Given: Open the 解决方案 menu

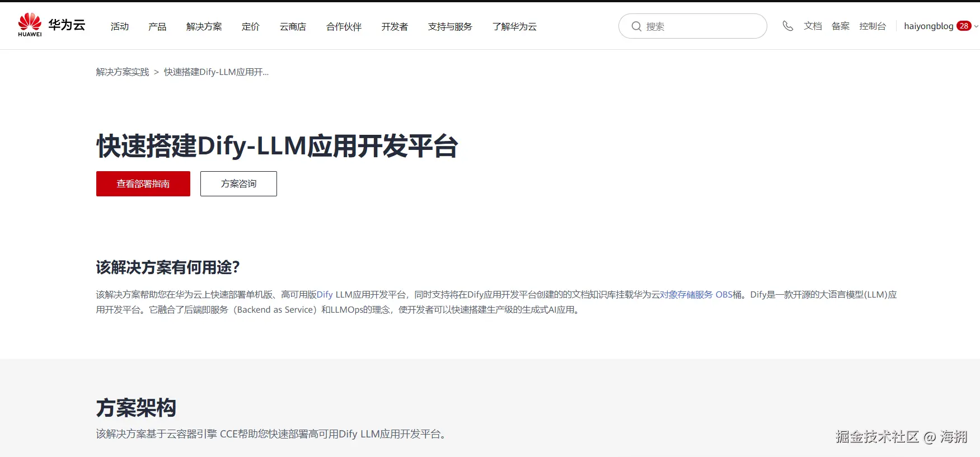Looking at the screenshot, I should [204, 26].
